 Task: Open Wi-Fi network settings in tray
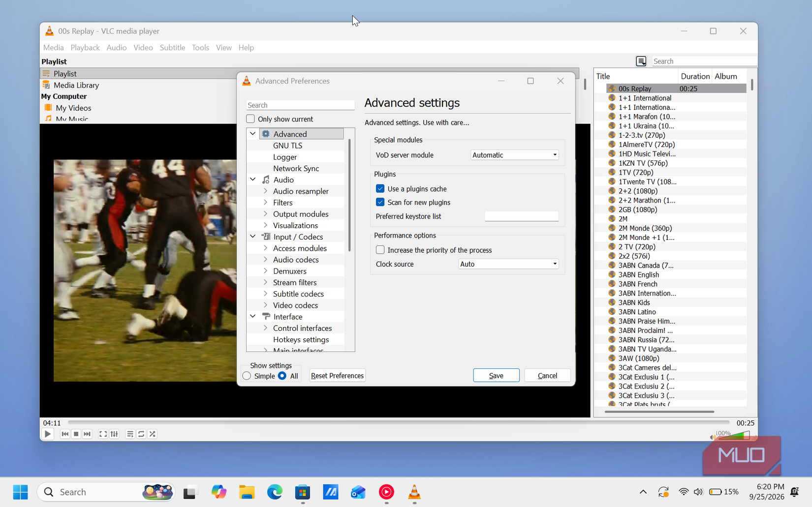point(683,492)
